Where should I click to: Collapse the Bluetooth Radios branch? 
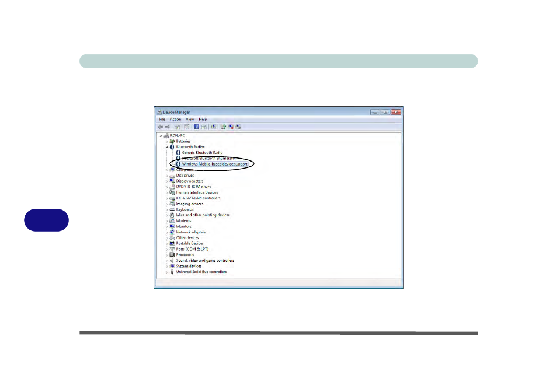click(x=166, y=147)
